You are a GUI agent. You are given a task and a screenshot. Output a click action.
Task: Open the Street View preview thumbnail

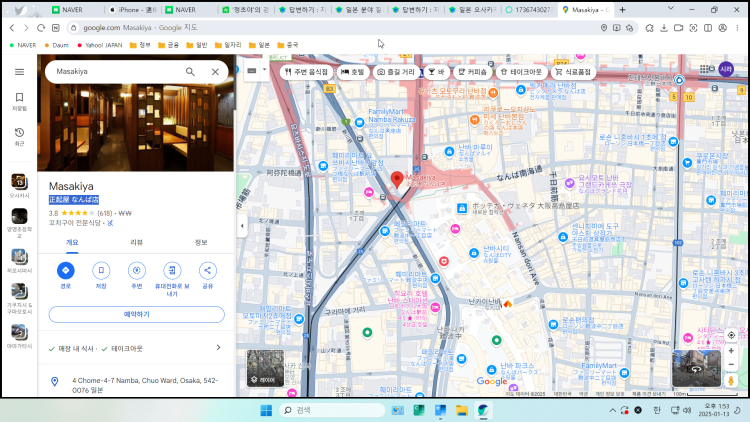(696, 368)
